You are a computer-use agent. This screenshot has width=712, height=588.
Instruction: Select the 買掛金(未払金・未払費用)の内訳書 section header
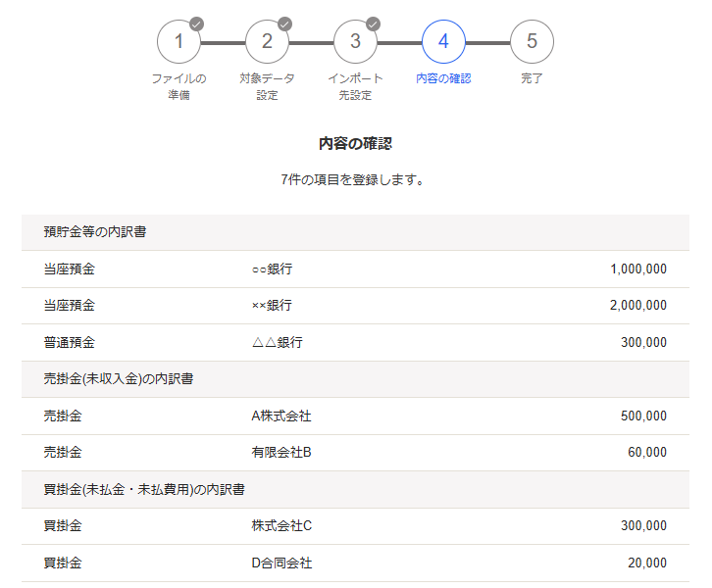(x=355, y=490)
